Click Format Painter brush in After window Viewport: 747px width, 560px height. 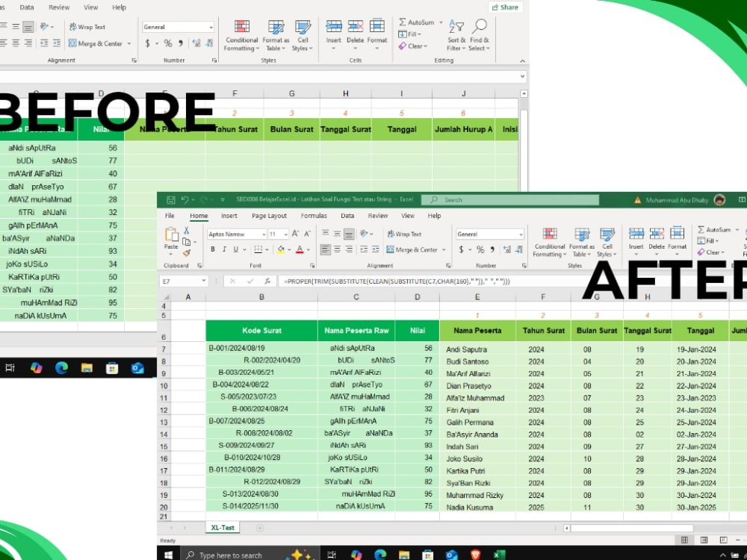pos(186,253)
